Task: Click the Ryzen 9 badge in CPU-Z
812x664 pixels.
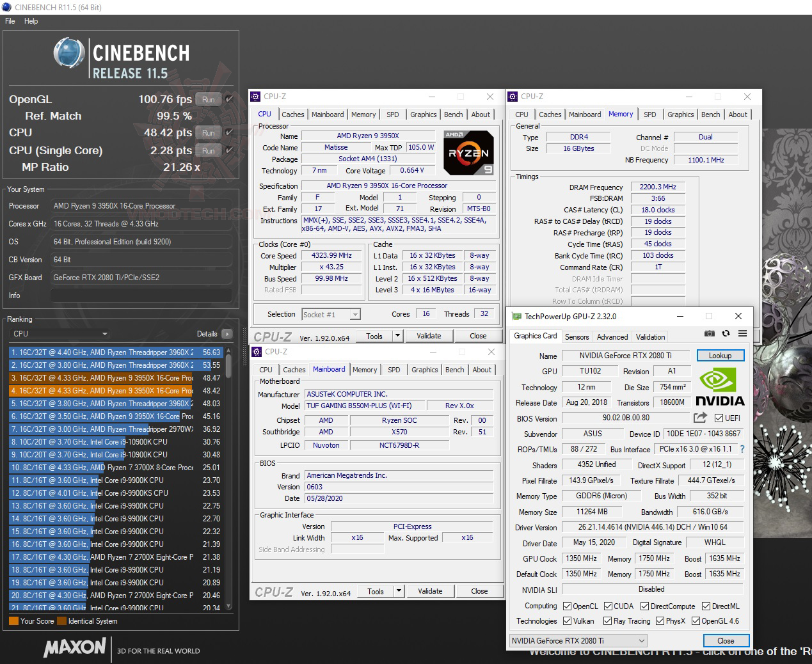Action: [x=468, y=152]
